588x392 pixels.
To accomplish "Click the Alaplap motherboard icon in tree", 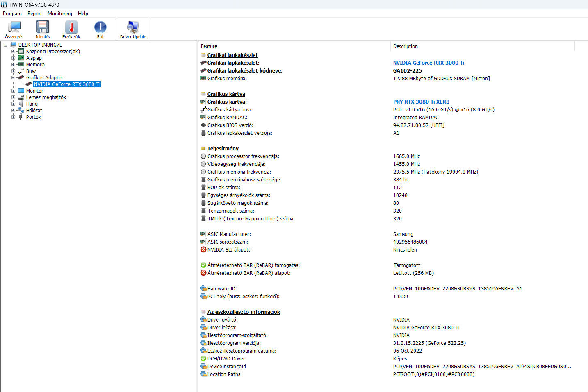I will click(x=21, y=58).
